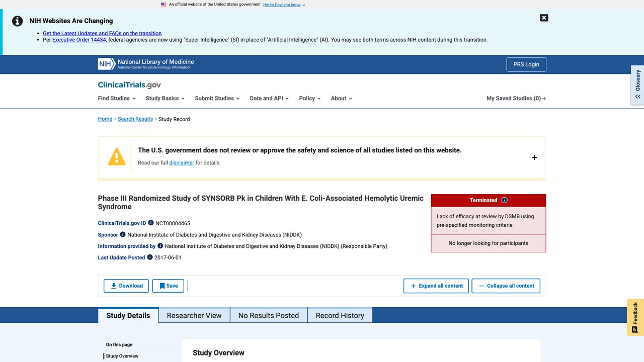Click the yellow warning triangle icon
Viewport: 644px width, 362px height.
tap(117, 157)
